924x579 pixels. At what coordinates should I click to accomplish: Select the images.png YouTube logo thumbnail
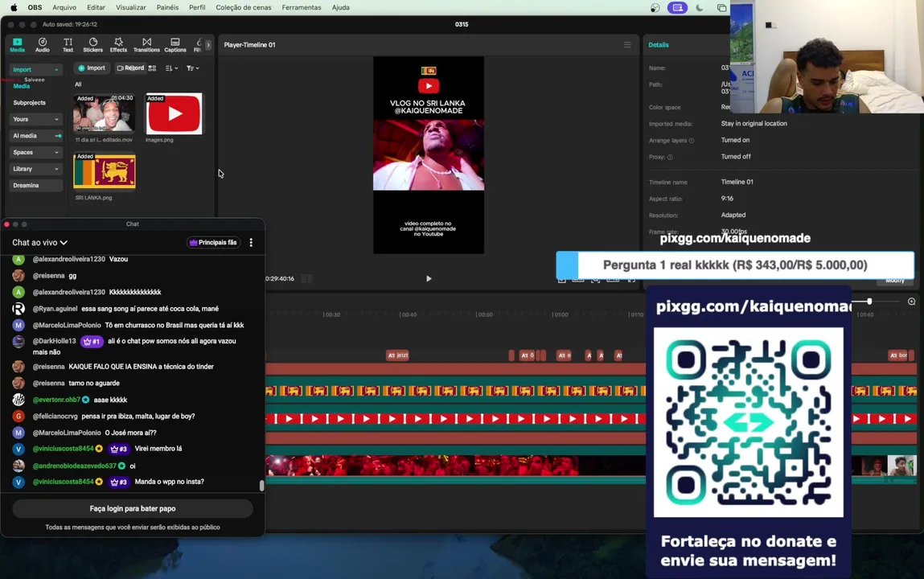point(174,113)
